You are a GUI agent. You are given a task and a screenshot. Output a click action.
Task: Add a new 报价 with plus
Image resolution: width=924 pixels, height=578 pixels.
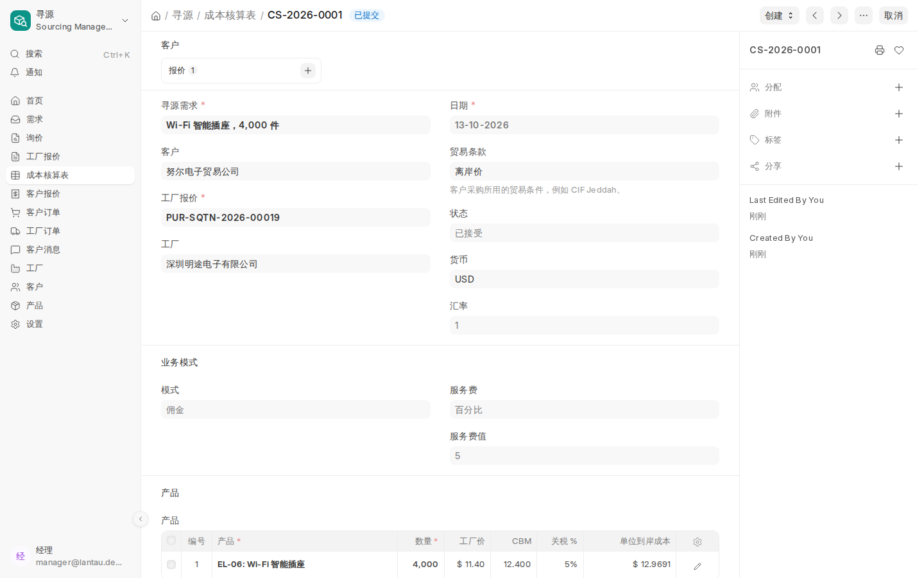point(308,71)
